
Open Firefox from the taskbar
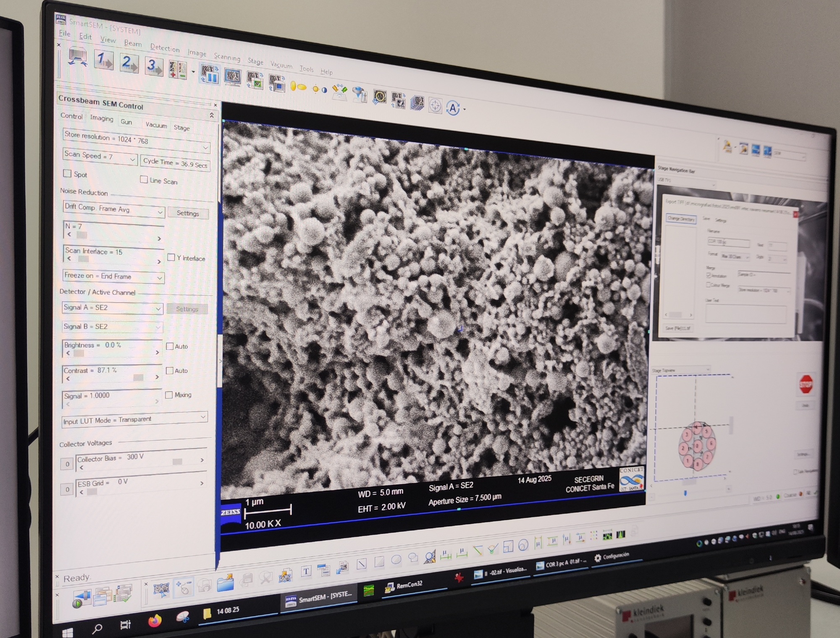155,620
